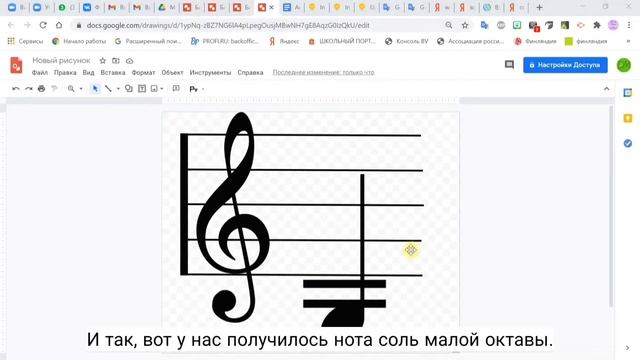Rename the Новый рисунок title
Screen dimensions: 640x360
61,60
